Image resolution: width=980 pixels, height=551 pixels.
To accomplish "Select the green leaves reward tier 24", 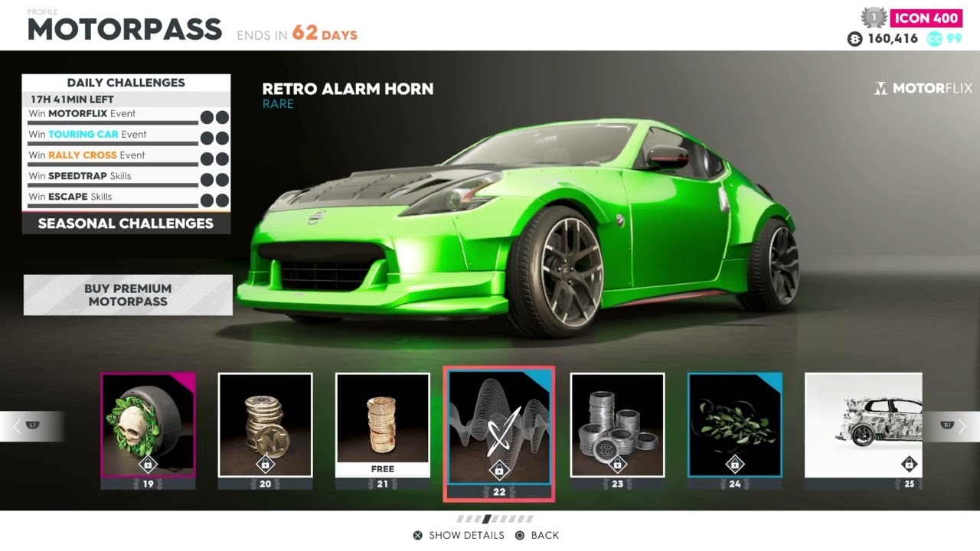I will coord(734,425).
